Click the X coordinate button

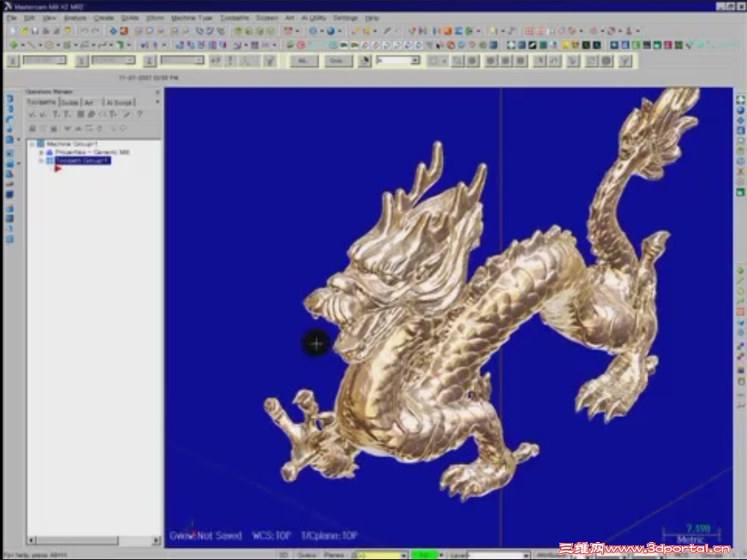click(x=14, y=61)
